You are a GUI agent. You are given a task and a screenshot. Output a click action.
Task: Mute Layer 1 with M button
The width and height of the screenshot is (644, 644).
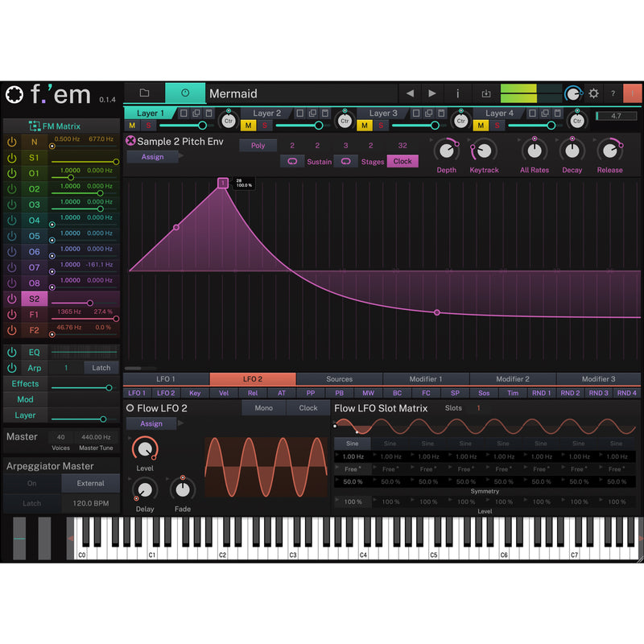point(132,126)
